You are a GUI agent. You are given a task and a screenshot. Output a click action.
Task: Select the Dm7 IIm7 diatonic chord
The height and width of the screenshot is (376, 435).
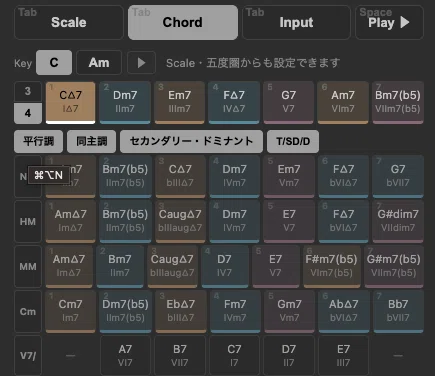pyautogui.click(x=125, y=102)
